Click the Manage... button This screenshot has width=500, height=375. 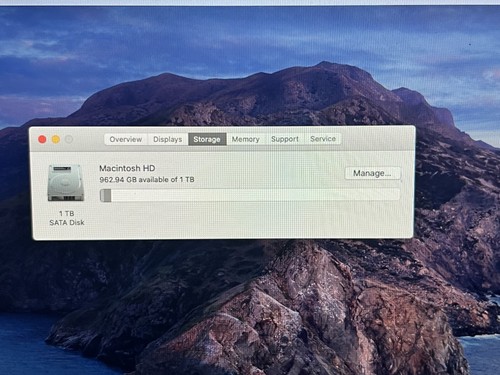pyautogui.click(x=372, y=173)
